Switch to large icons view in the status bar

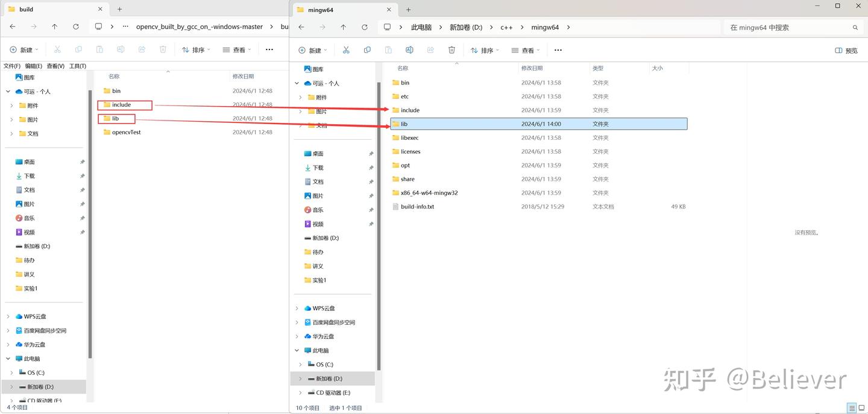[x=861, y=408]
